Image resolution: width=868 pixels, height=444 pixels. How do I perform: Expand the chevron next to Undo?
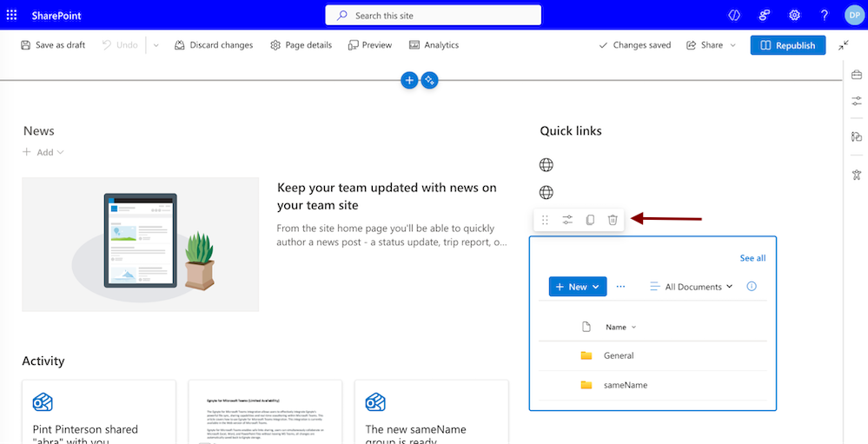pyautogui.click(x=156, y=45)
